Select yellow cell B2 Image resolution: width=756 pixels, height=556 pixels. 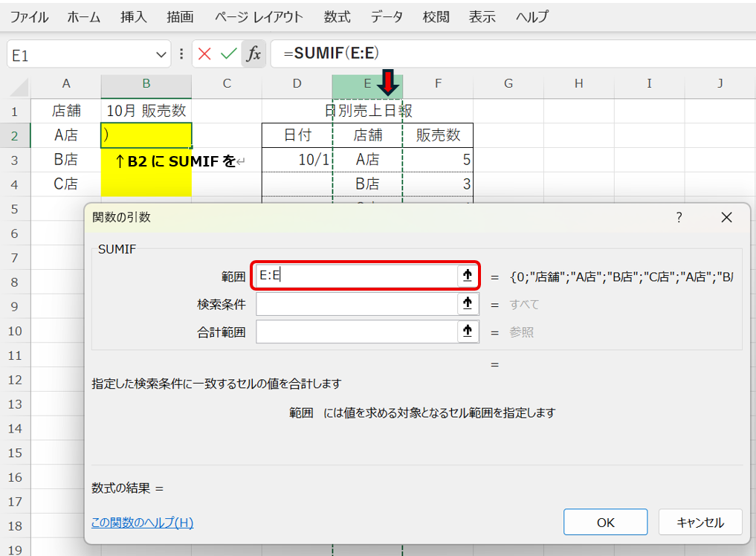[x=146, y=135]
